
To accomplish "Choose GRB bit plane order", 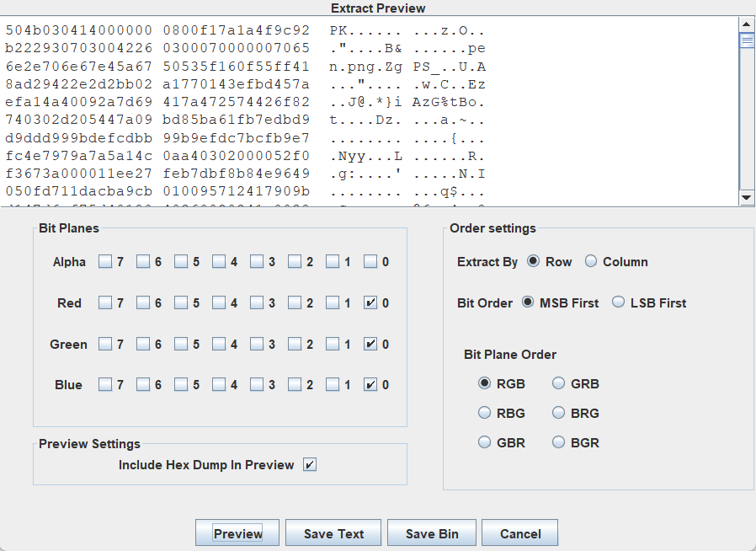I will 559,384.
